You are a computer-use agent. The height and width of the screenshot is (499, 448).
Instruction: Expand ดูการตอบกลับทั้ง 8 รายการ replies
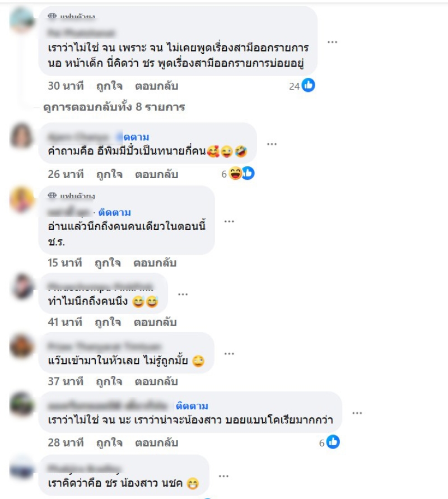[x=114, y=107]
